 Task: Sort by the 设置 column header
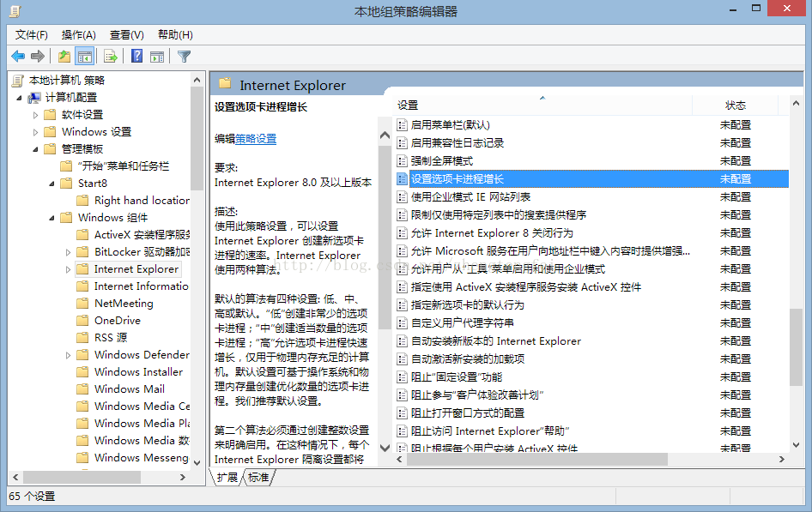click(x=542, y=105)
